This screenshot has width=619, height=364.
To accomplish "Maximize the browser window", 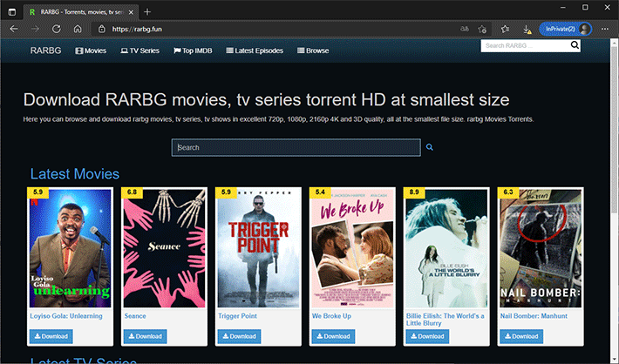I will point(585,8).
